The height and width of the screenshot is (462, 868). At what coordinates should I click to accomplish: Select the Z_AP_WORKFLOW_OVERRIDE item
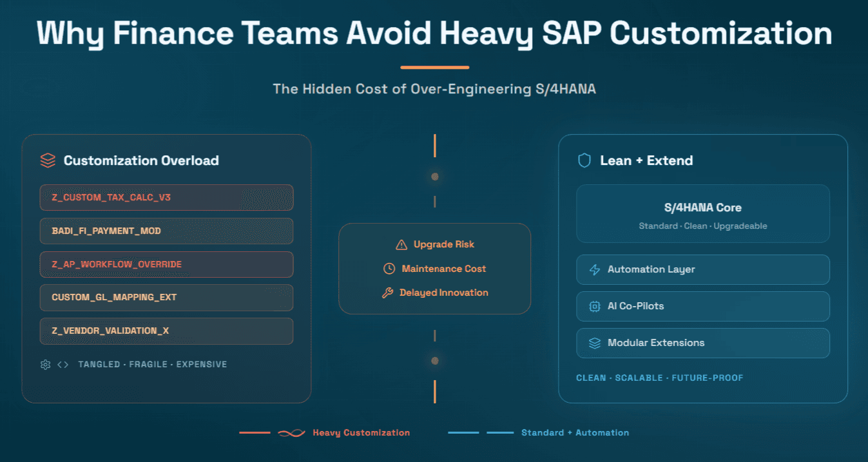(166, 264)
